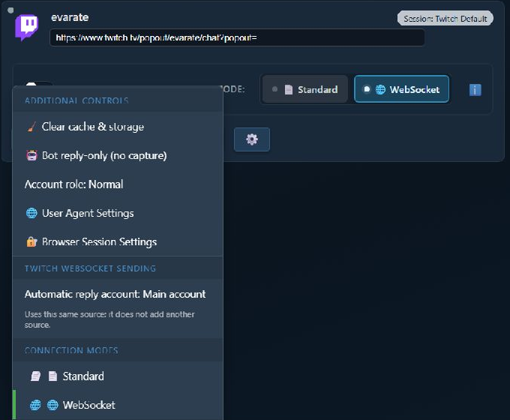Image resolution: width=510 pixels, height=420 pixels.
Task: Click the globe icon for User Agent Settings
Action: tap(31, 213)
